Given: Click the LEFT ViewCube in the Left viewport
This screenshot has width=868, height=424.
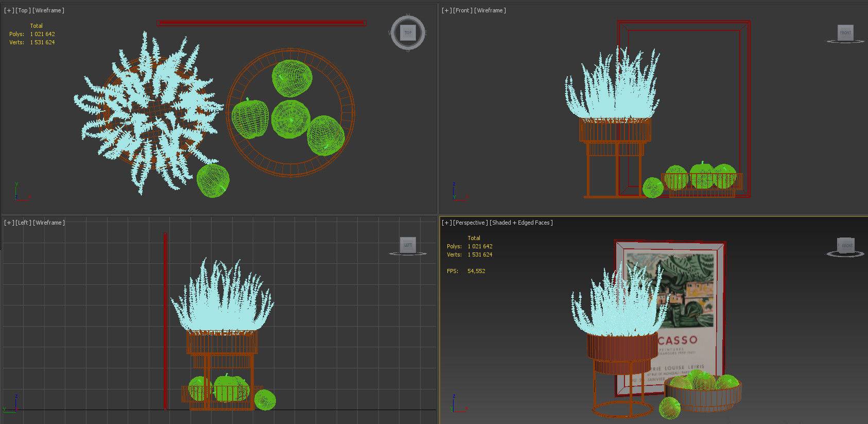Looking at the screenshot, I should [x=408, y=245].
